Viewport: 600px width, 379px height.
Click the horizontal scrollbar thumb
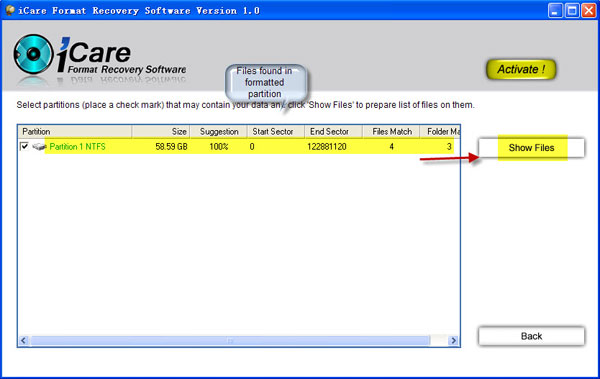point(230,340)
